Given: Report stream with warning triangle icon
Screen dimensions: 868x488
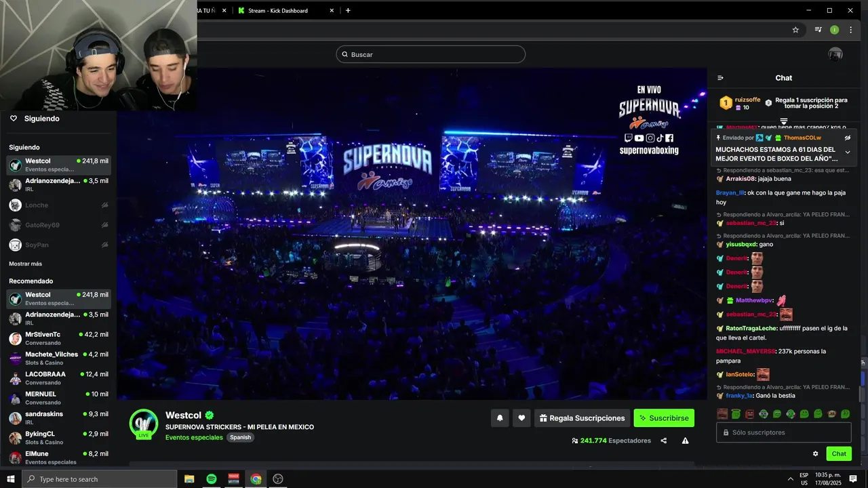Looking at the screenshot, I should point(686,441).
